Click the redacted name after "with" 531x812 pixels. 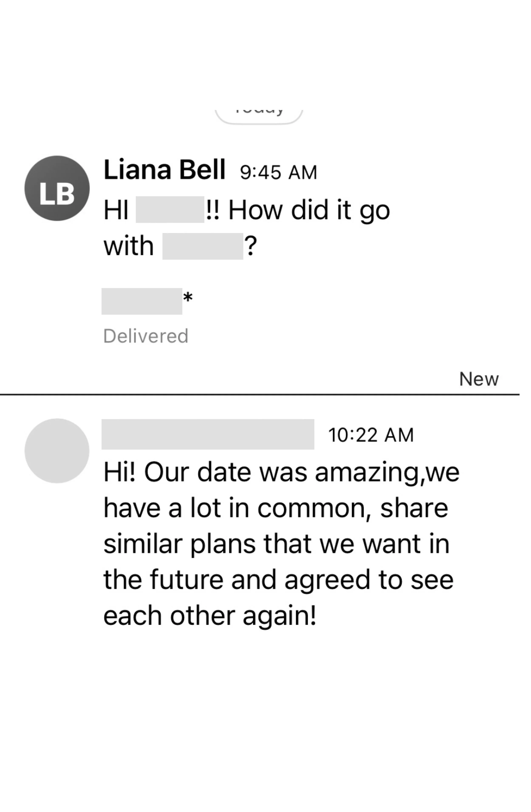203,246
